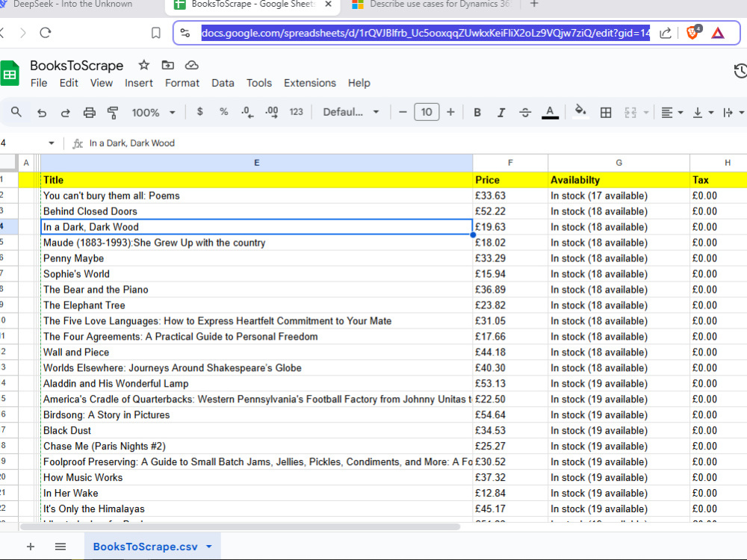Expand the name box dropdown arrow
Image resolution: width=747 pixels, height=560 pixels.
point(52,143)
